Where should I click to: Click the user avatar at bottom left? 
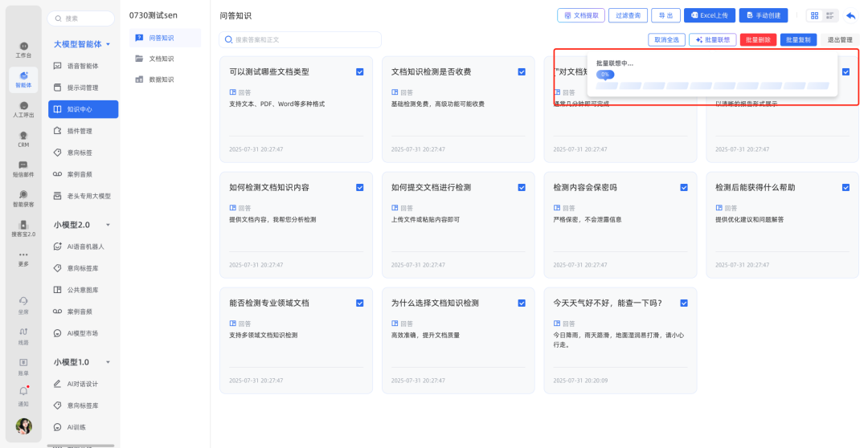24,426
